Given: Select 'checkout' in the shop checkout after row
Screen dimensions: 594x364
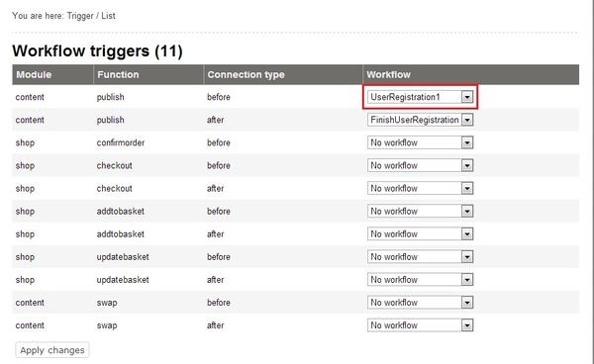Looking at the screenshot, I should pyautogui.click(x=115, y=189).
